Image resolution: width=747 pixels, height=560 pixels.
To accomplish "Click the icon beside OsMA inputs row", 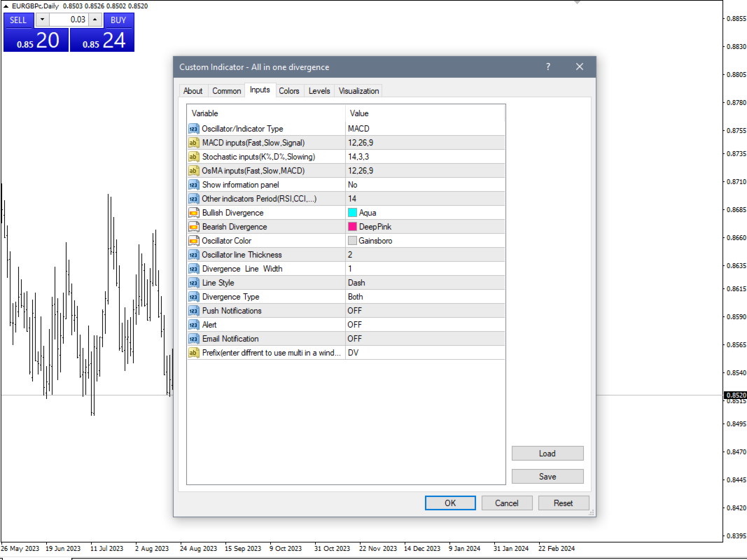I will tap(193, 171).
